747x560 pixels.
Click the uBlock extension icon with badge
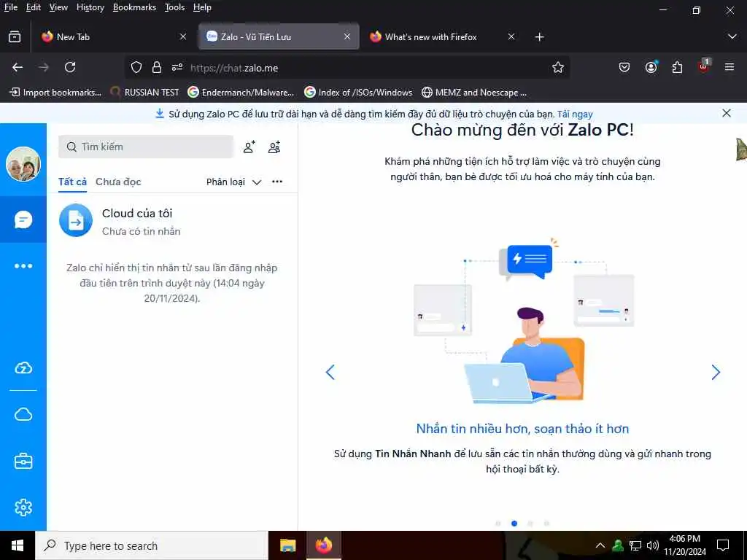point(704,66)
